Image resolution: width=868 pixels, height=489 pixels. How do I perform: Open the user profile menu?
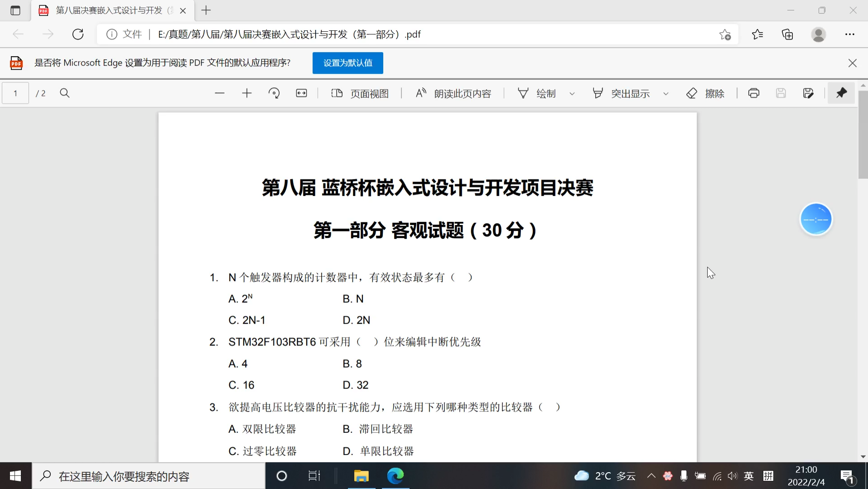[818, 34]
